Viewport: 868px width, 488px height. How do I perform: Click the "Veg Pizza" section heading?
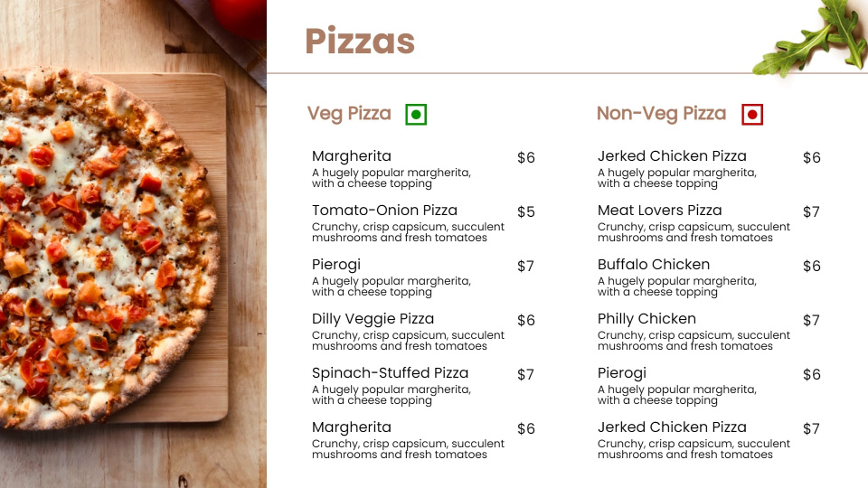349,114
